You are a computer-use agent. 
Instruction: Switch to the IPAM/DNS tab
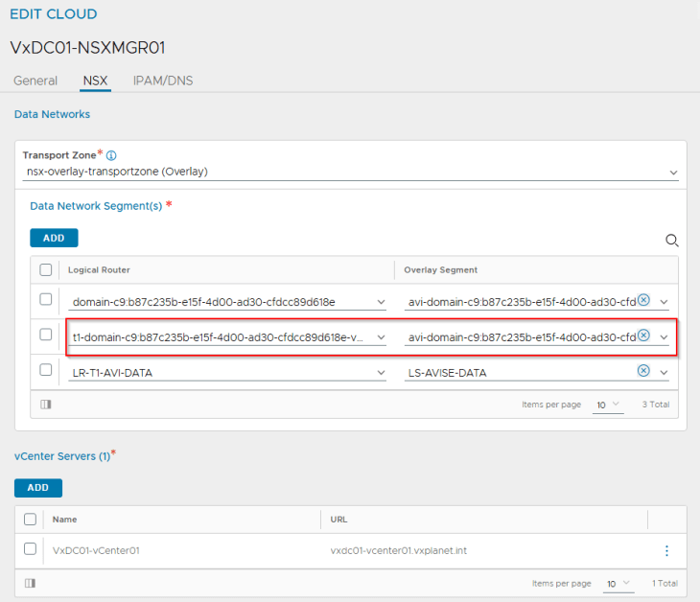[163, 81]
